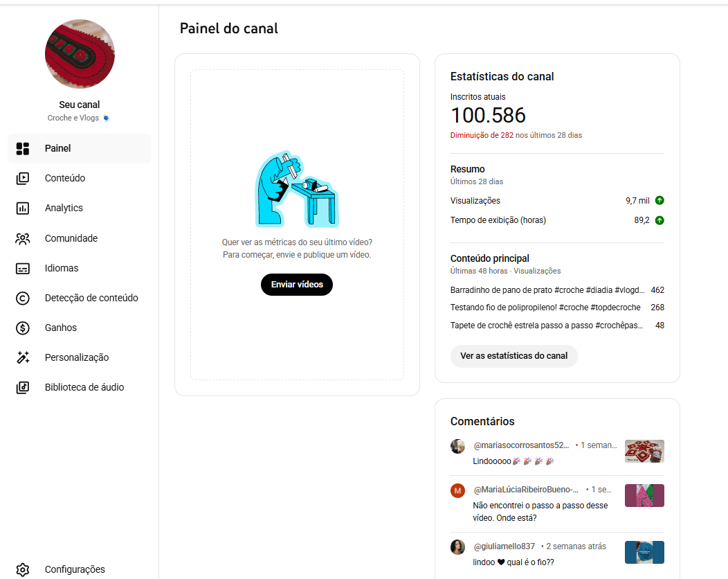Viewport: 728px width, 579px height.
Task: Click the Analytics chart icon
Action: [23, 208]
